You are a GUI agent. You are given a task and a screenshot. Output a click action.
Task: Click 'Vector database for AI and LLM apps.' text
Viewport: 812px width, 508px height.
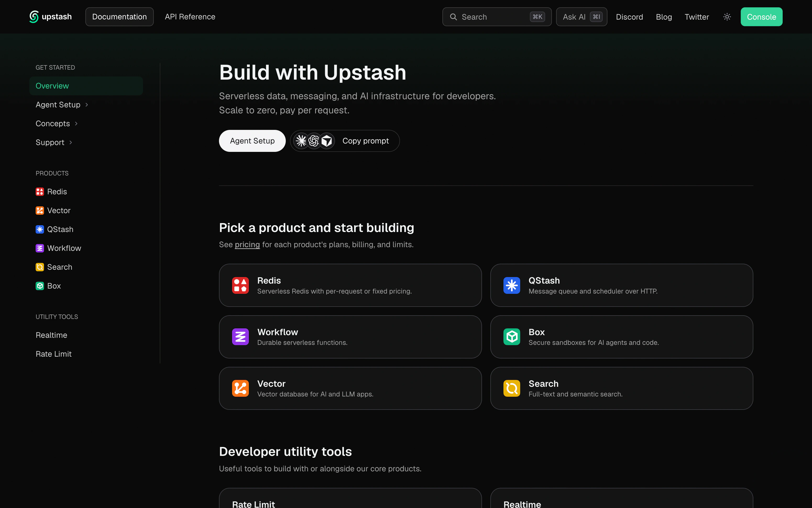pyautogui.click(x=315, y=394)
